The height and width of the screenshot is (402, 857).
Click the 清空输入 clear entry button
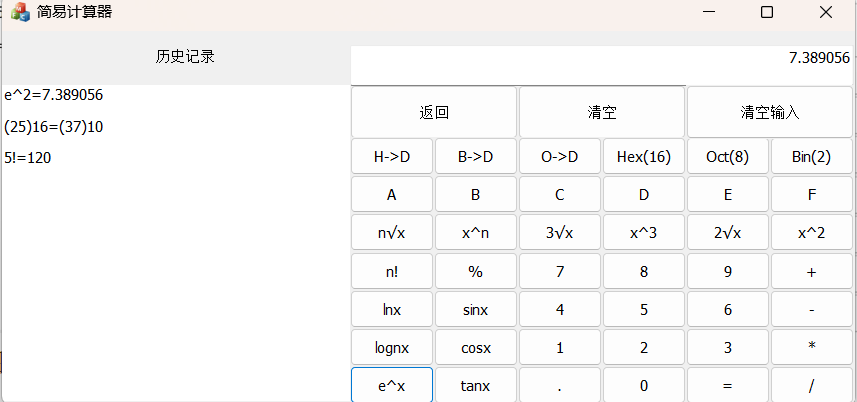(x=770, y=112)
